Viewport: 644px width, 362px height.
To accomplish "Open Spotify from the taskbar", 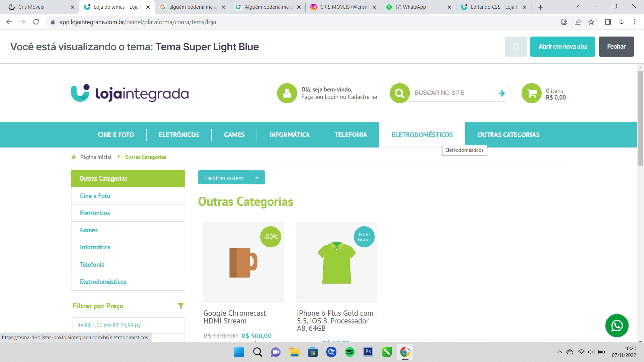I will coord(350,352).
